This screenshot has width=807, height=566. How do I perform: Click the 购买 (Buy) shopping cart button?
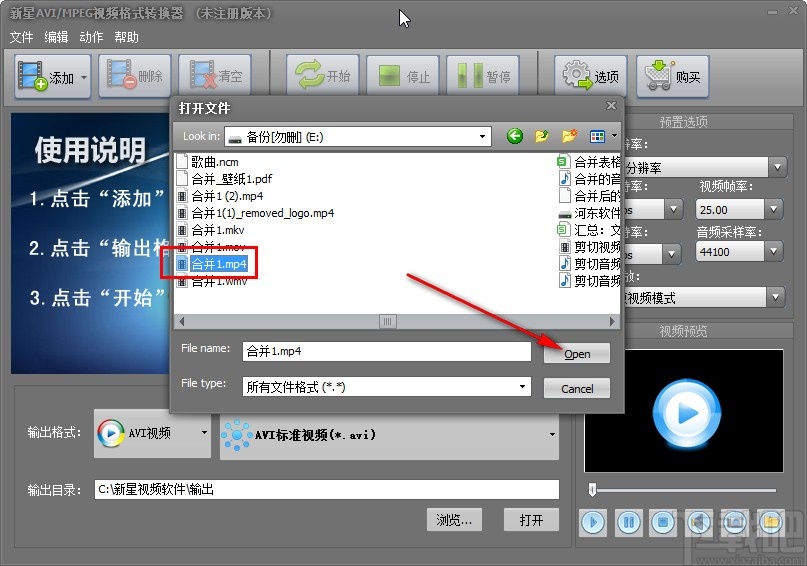(x=672, y=77)
